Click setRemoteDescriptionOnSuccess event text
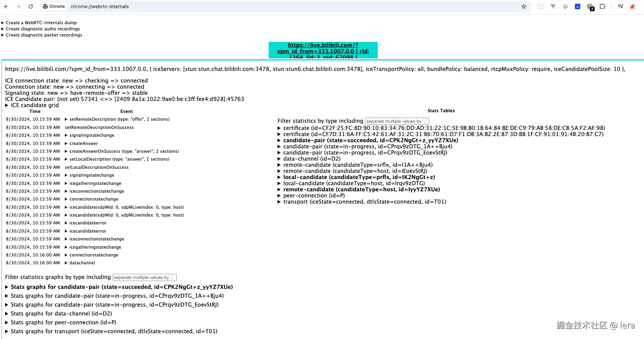This screenshot has height=339, width=644. 99,128
